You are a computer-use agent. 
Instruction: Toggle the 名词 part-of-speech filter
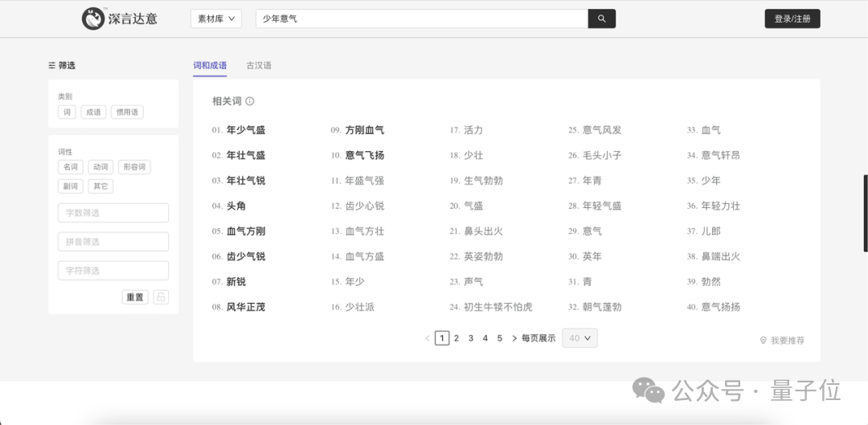(x=70, y=167)
